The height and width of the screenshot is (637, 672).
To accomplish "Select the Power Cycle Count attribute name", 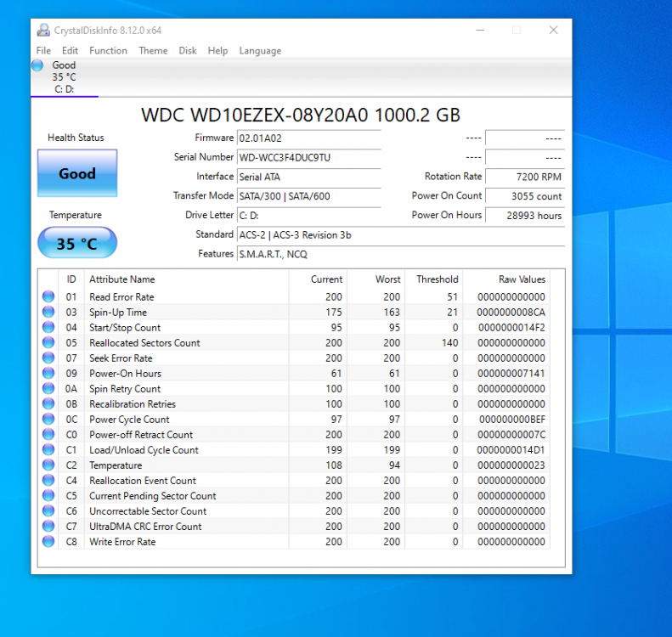I will (x=129, y=420).
